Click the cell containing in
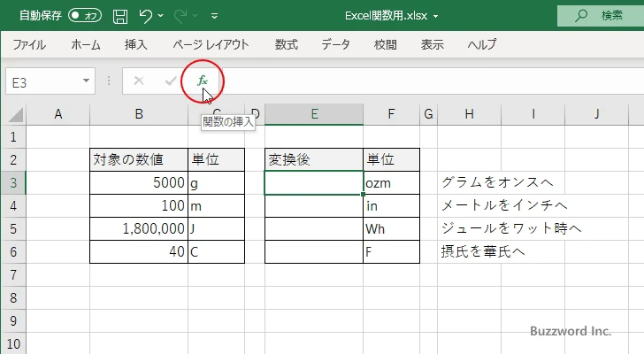644x354 pixels. 391,205
